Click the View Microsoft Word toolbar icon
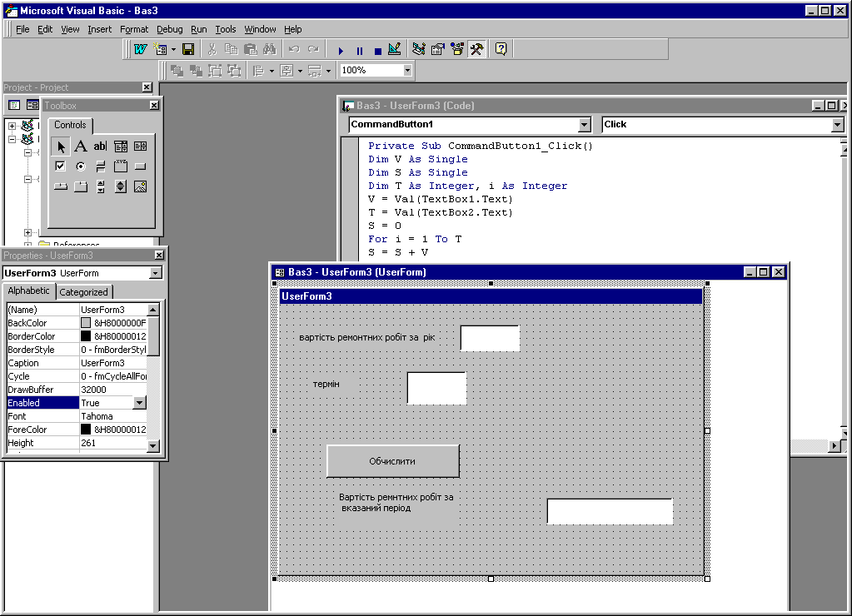 [140, 49]
